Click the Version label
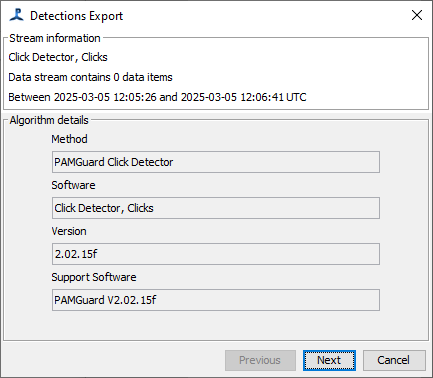Viewport: 433px width, 378px height. tap(69, 231)
